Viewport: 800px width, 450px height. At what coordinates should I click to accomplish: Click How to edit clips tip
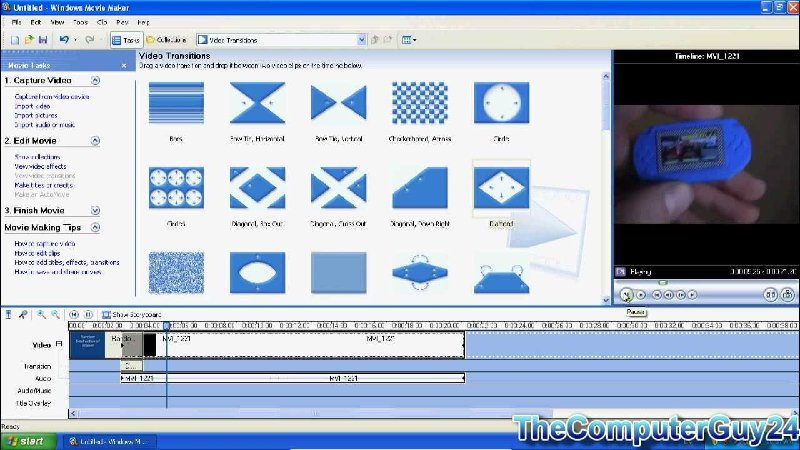pyautogui.click(x=37, y=253)
